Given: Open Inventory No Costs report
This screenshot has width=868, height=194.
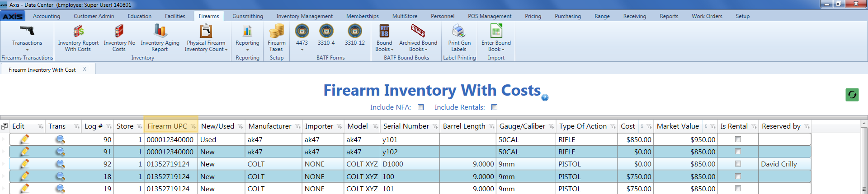Looking at the screenshot, I should 119,37.
